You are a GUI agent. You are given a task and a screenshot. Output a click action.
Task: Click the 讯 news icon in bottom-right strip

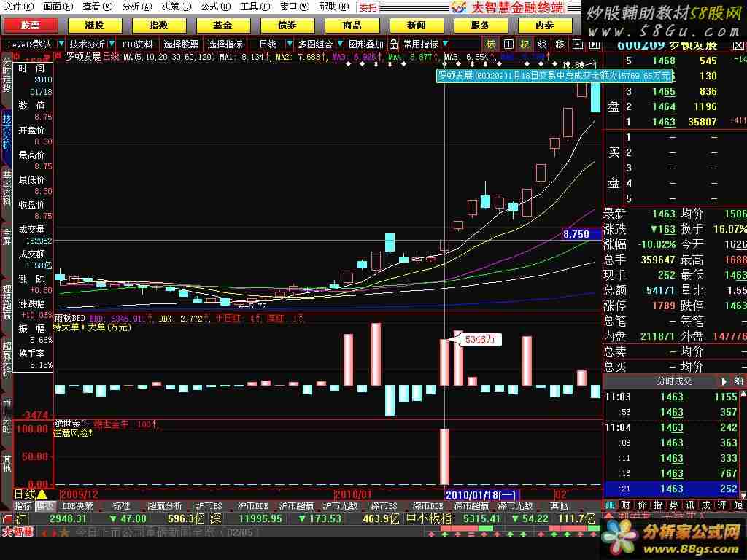(690, 505)
